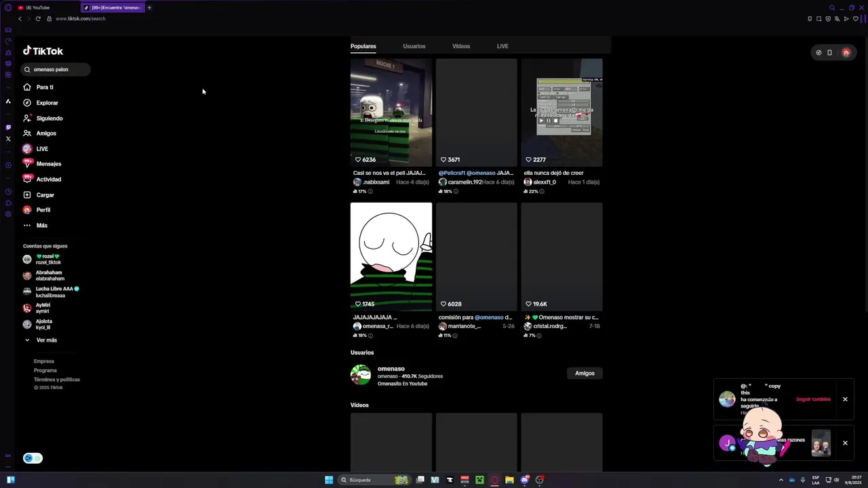Click Cargar to upload a video
This screenshot has height=488, width=868.
click(39, 195)
